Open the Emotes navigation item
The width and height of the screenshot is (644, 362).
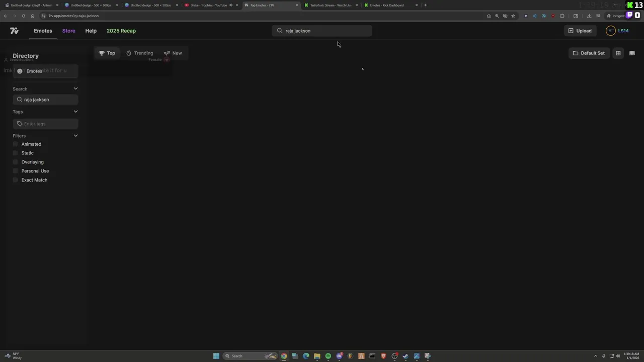(x=43, y=31)
